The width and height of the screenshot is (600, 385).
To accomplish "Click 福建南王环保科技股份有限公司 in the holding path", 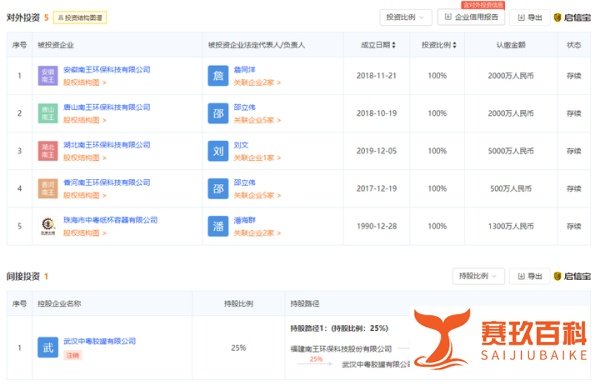I will pyautogui.click(x=341, y=349).
